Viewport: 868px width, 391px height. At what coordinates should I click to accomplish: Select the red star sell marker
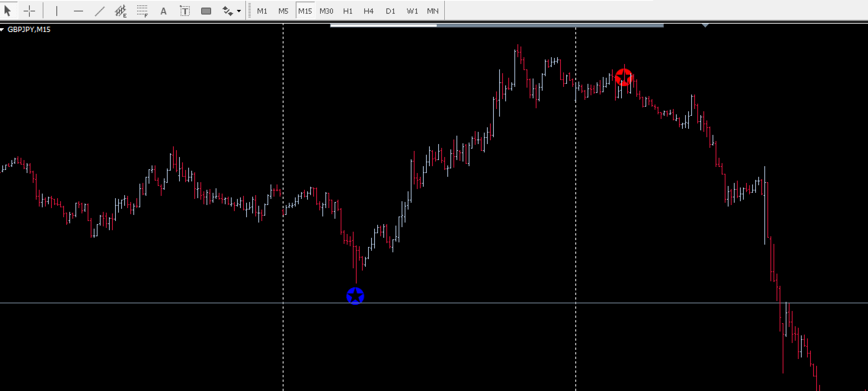[x=624, y=77]
